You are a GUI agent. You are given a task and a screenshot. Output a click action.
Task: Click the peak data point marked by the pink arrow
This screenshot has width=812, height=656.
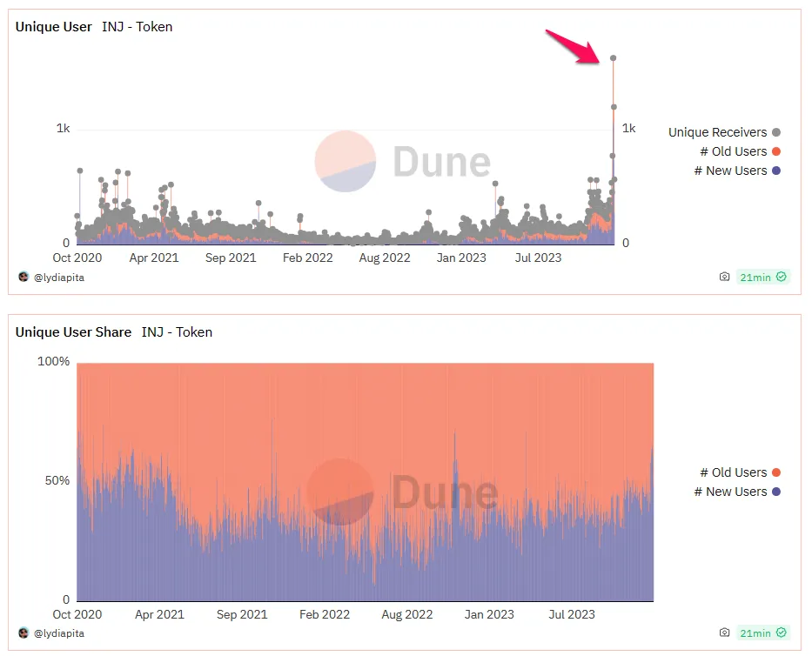pos(614,58)
